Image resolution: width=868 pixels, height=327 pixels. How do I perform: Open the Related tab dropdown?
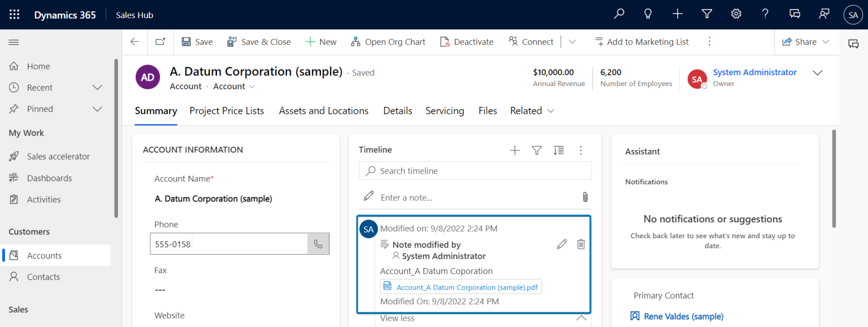click(550, 111)
